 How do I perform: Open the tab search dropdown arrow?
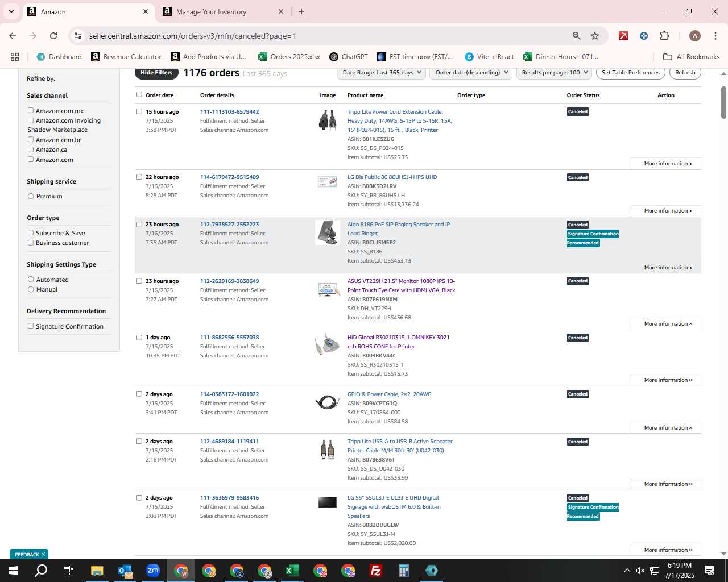[x=11, y=11]
